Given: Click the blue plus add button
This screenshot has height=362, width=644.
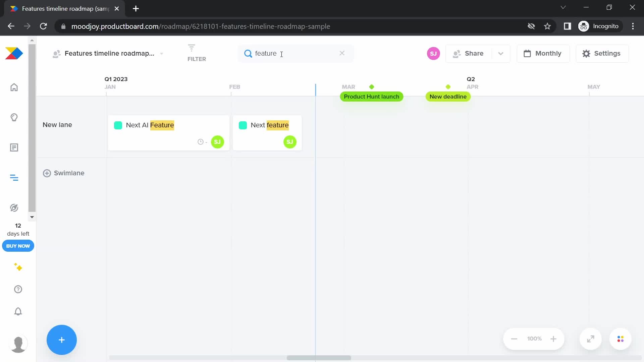Looking at the screenshot, I should 61,340.
